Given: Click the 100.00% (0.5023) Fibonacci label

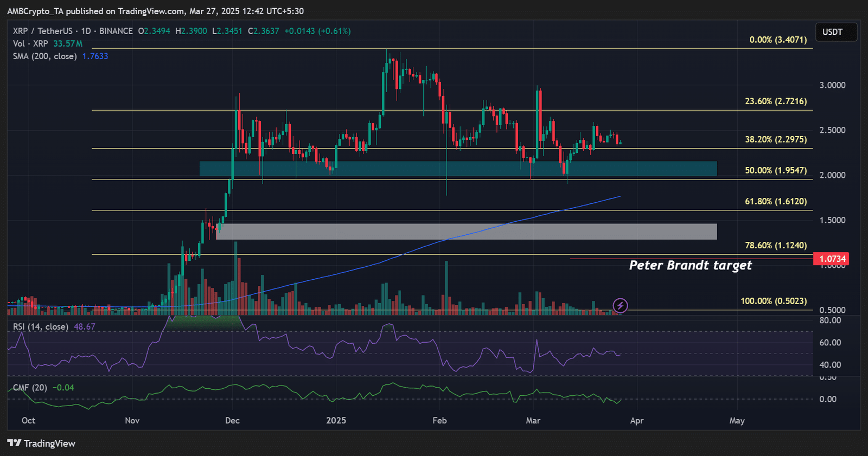Looking at the screenshot, I should click(x=774, y=301).
